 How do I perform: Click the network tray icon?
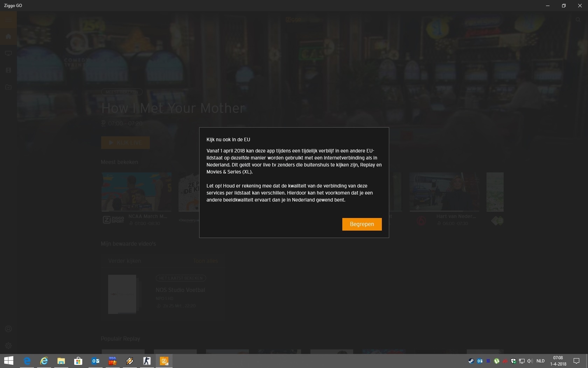coord(521,361)
